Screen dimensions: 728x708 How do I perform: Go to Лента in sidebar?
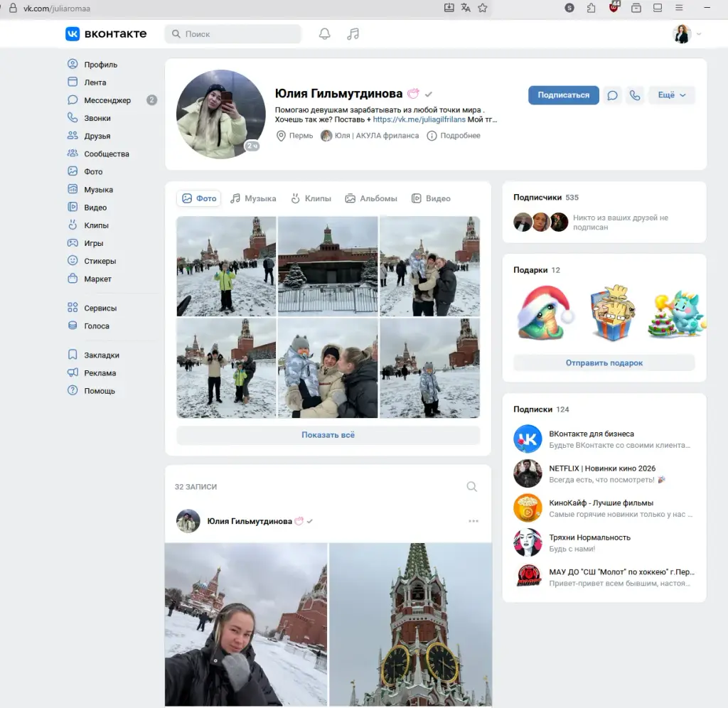coord(87,82)
